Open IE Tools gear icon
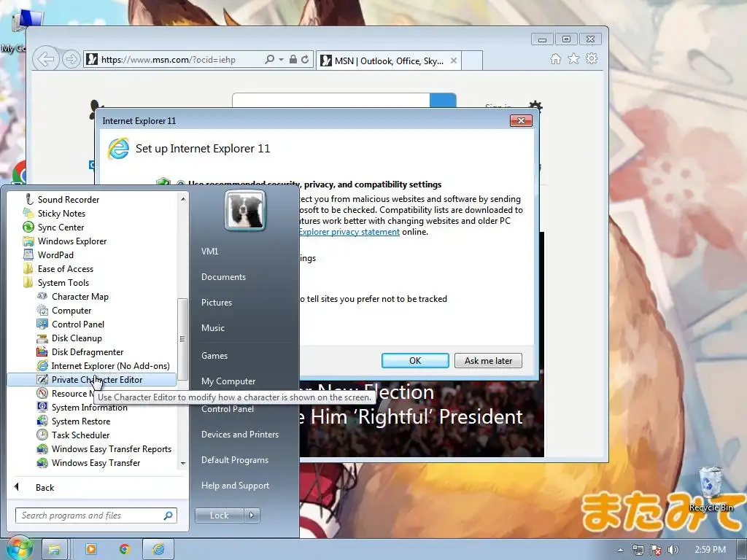This screenshot has height=560, width=747. pyautogui.click(x=592, y=59)
